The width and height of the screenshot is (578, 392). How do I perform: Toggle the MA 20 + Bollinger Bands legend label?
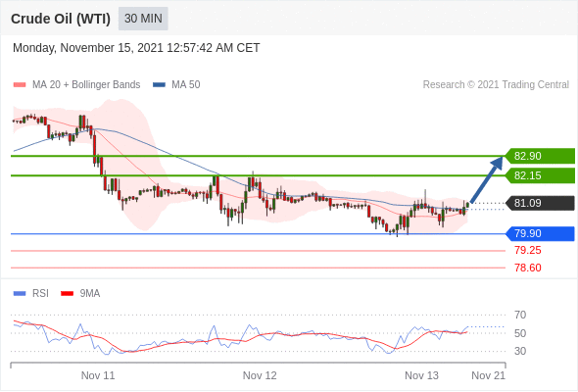point(86,85)
